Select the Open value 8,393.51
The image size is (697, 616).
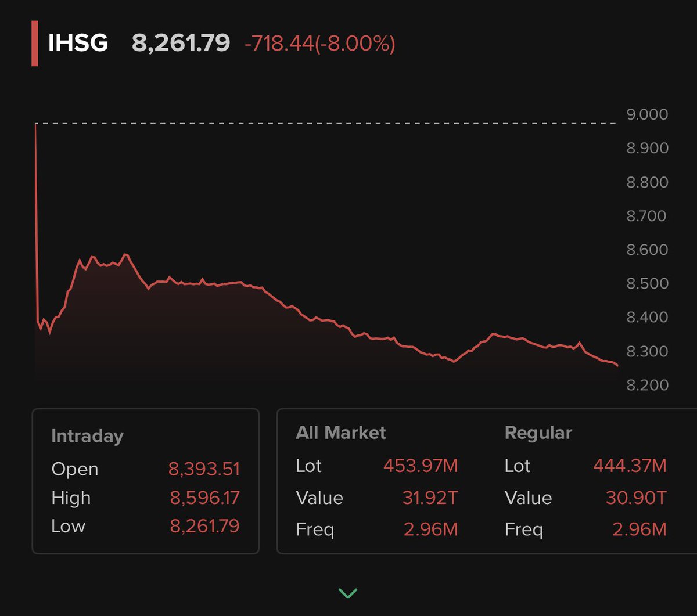pyautogui.click(x=204, y=469)
